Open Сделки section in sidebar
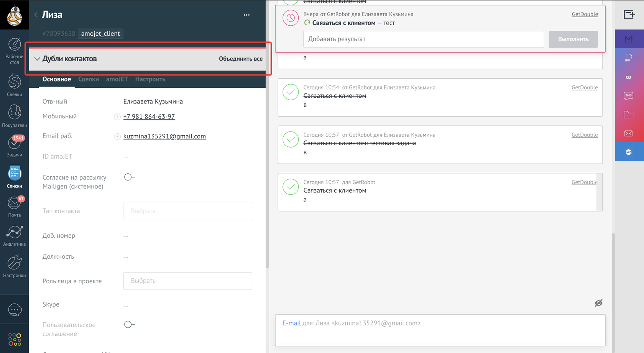This screenshot has width=644, height=353. (x=15, y=85)
